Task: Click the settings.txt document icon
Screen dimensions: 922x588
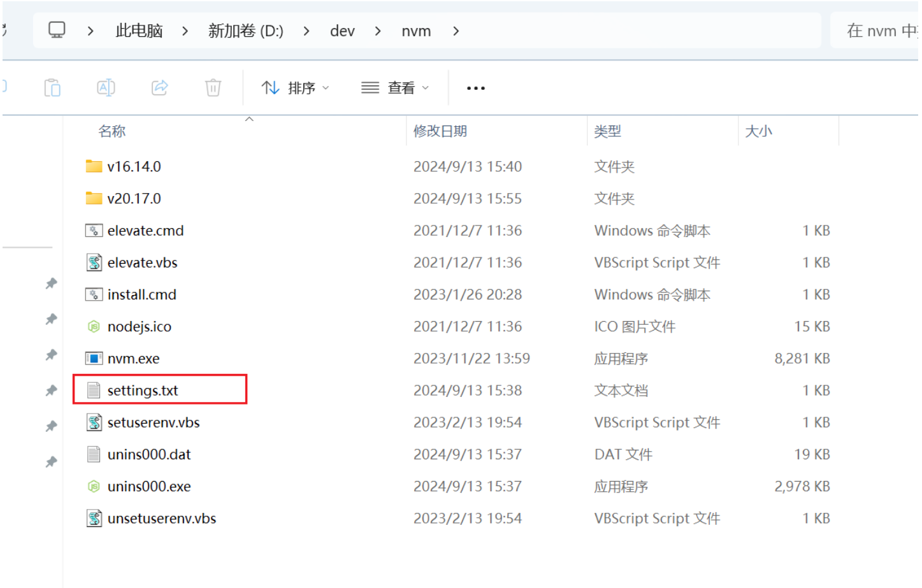Action: pos(94,391)
